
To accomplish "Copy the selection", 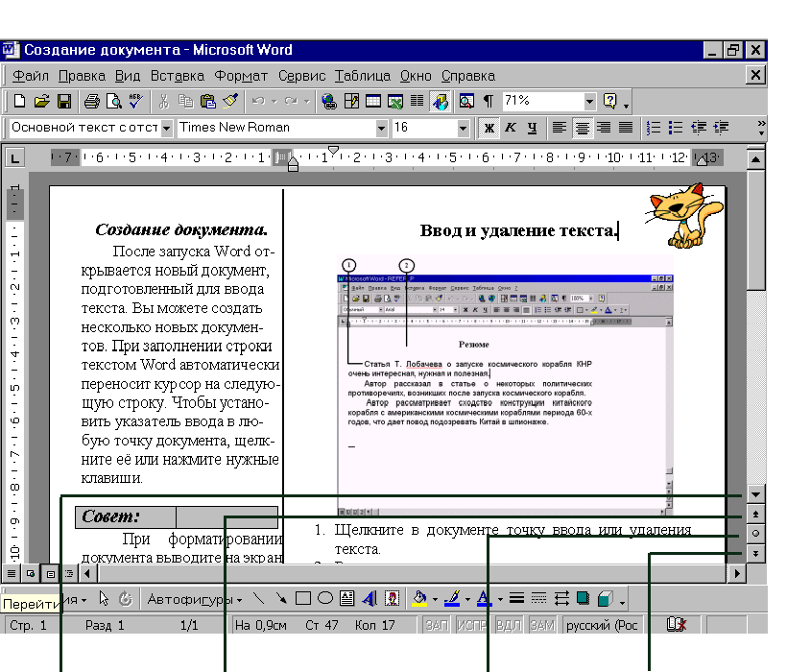I will 185,102.
